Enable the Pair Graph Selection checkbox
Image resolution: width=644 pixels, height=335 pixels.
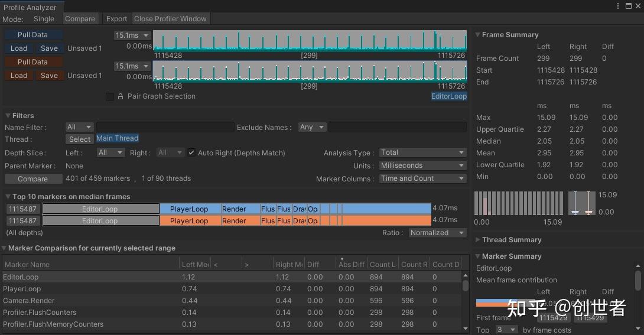pyautogui.click(x=110, y=96)
